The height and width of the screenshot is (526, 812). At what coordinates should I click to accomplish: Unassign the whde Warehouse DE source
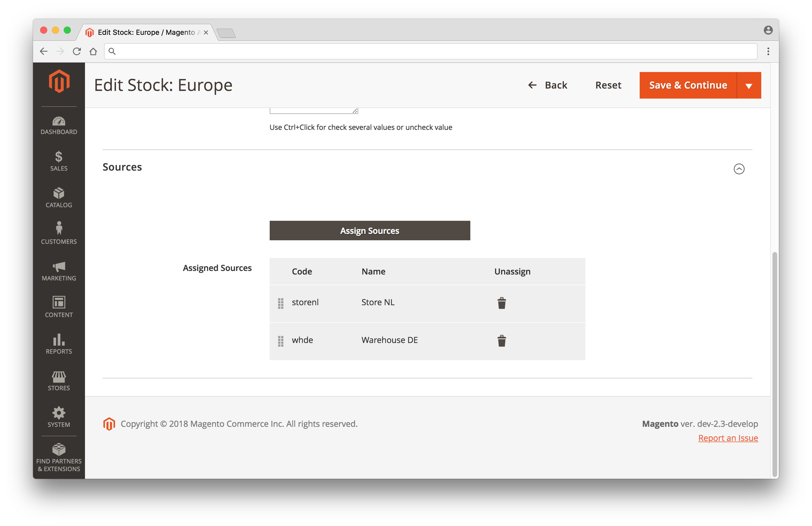(x=501, y=340)
